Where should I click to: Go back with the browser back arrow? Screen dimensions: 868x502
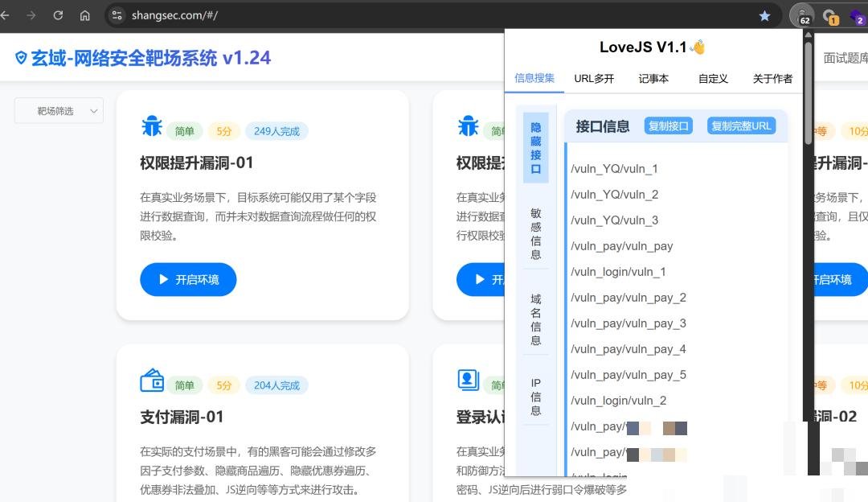click(x=5, y=15)
